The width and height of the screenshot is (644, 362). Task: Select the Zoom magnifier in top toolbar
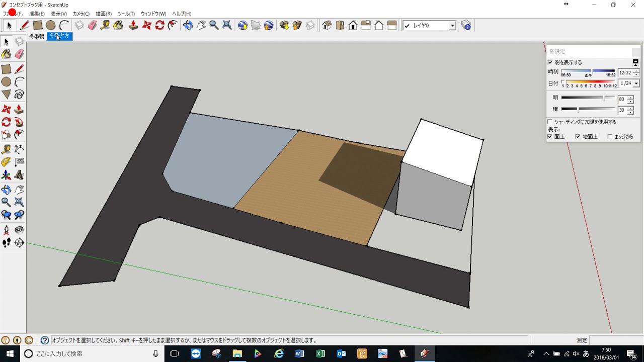[x=214, y=25]
